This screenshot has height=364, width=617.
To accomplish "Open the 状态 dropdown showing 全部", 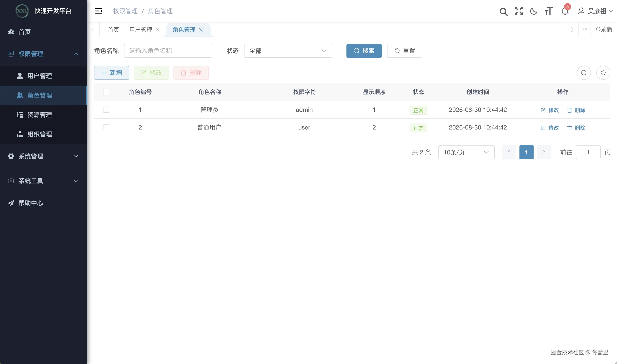I will 288,51.
